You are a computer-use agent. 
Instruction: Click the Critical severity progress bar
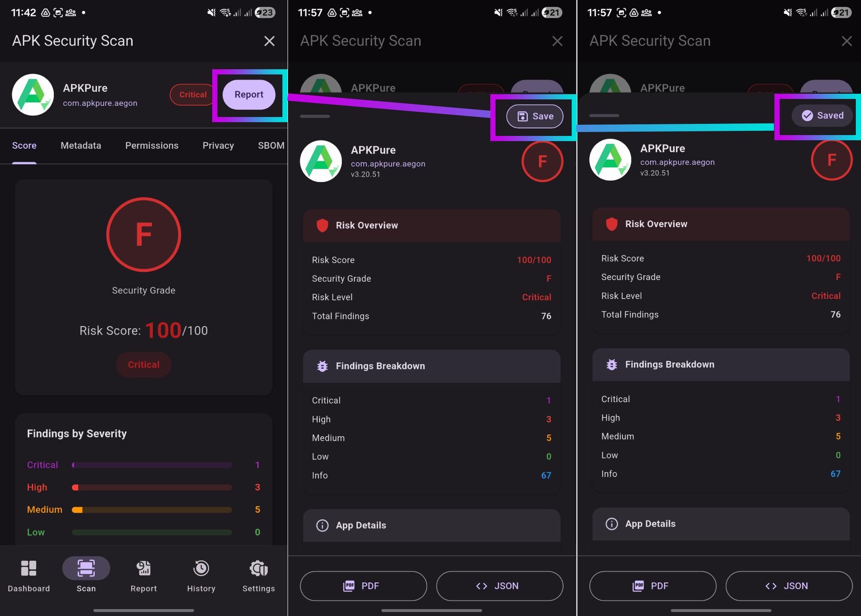(x=152, y=465)
